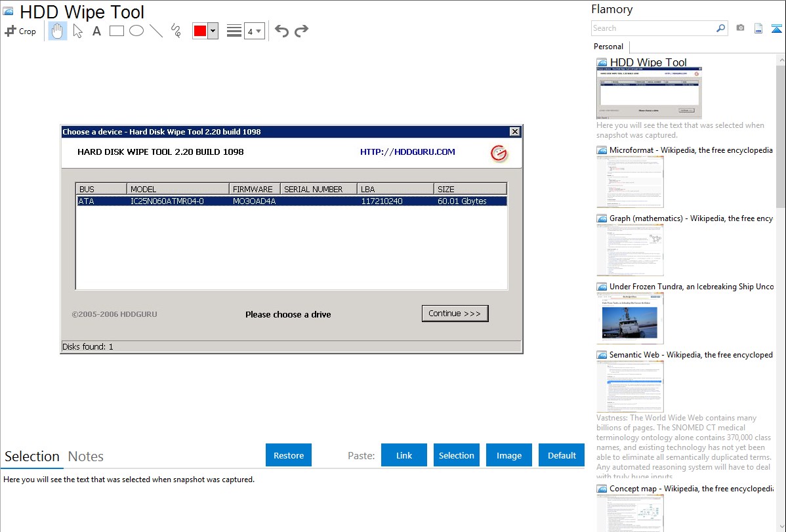Click the camera capture icon
The image size is (786, 532).
[x=740, y=28]
